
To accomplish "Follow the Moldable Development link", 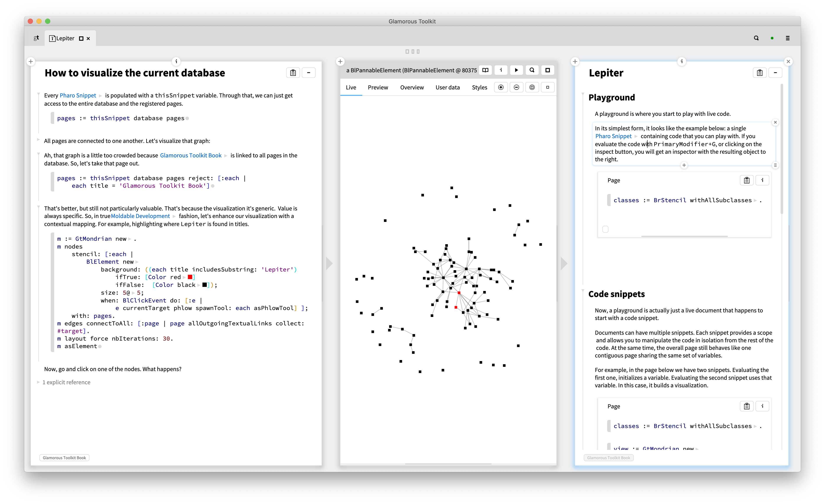I will [140, 216].
